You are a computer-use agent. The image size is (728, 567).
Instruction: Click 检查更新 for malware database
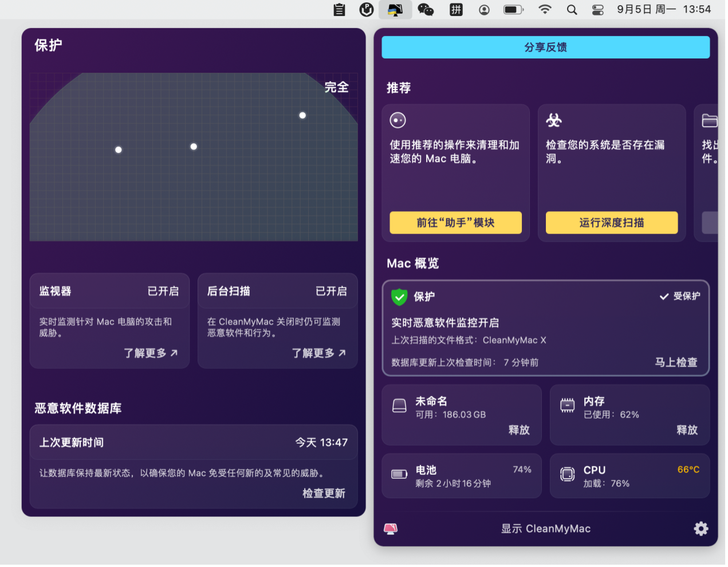[324, 494]
